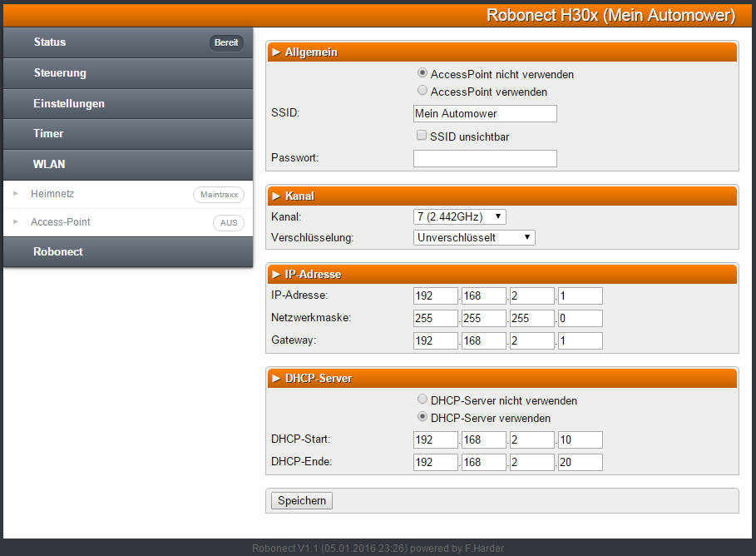Click the 'Robonect H30x (Mein Automower)' title
Viewport: 756px width, 556px height.
tap(611, 15)
